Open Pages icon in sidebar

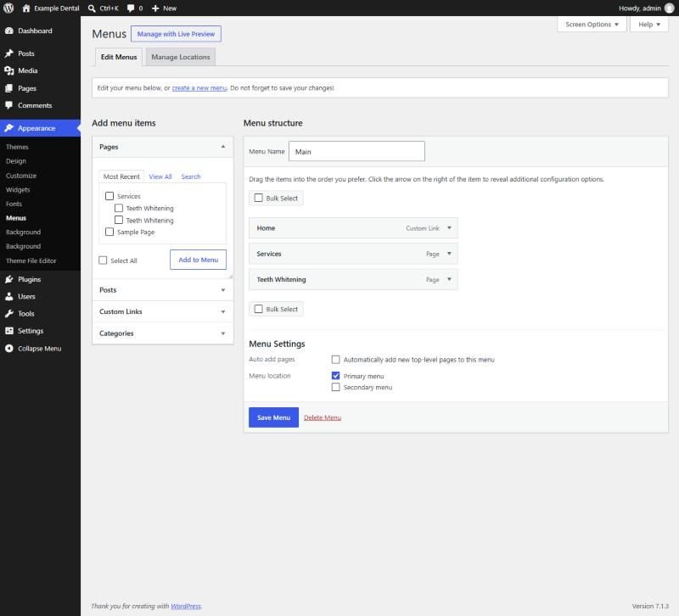9,88
